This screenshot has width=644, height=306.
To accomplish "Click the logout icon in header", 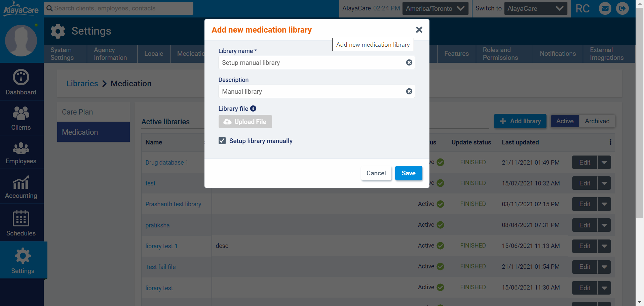I will click(x=622, y=8).
